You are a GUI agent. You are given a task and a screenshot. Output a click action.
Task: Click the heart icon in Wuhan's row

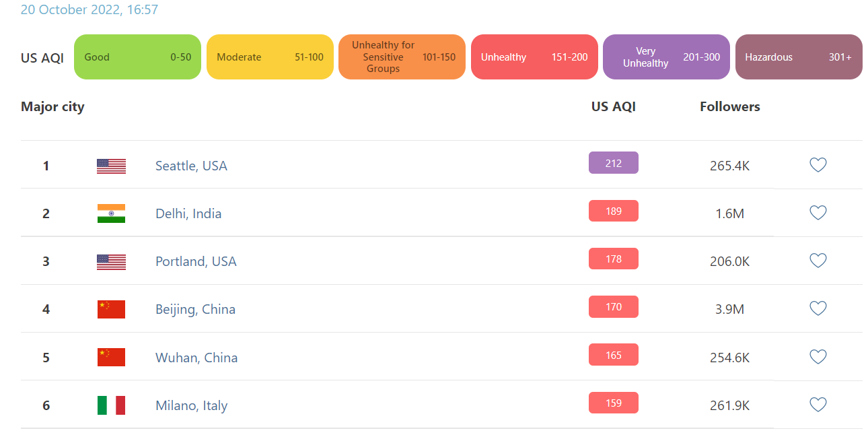click(818, 357)
